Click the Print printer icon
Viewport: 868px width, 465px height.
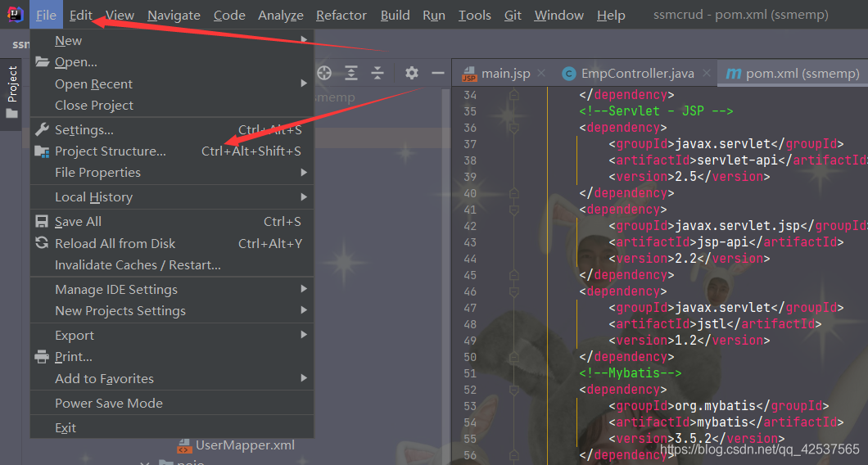tap(42, 356)
